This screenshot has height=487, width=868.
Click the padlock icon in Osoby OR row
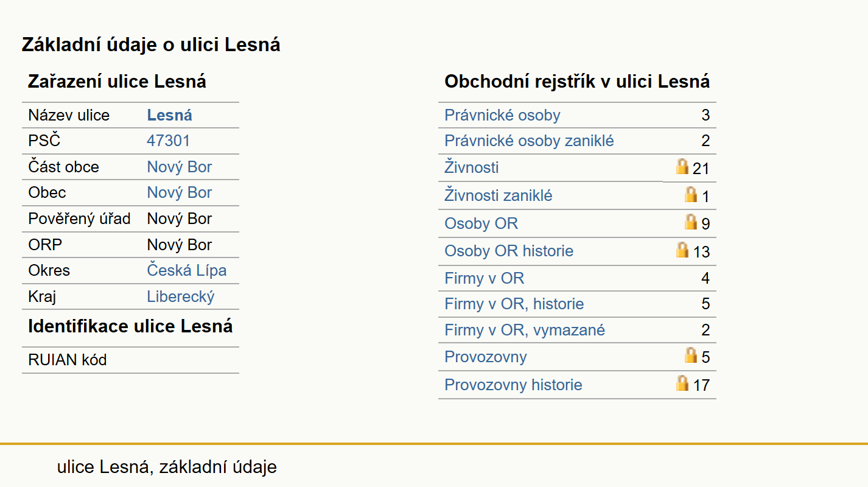(691, 222)
